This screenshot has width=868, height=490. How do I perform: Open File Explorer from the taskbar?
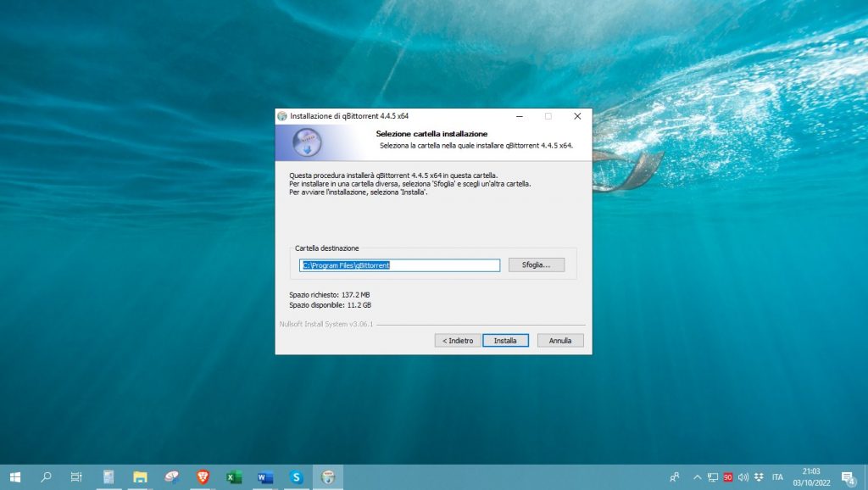tap(139, 477)
